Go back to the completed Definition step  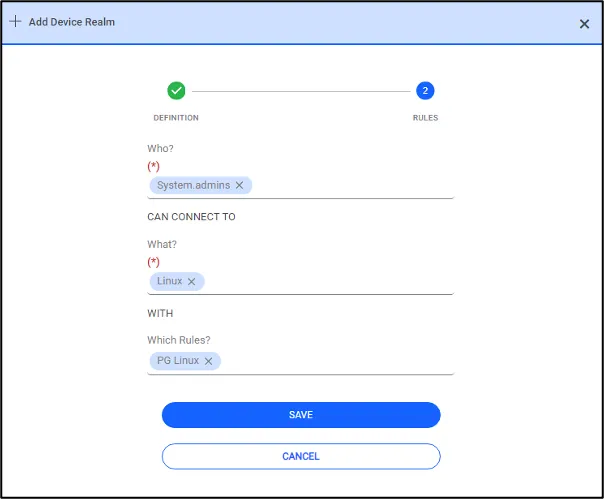(176, 91)
